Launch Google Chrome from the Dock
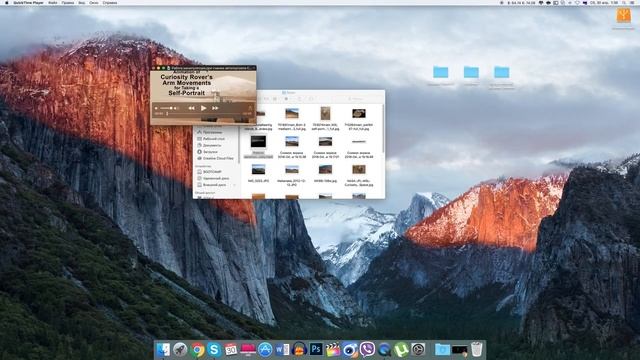This screenshot has width=640, height=360. click(197, 350)
